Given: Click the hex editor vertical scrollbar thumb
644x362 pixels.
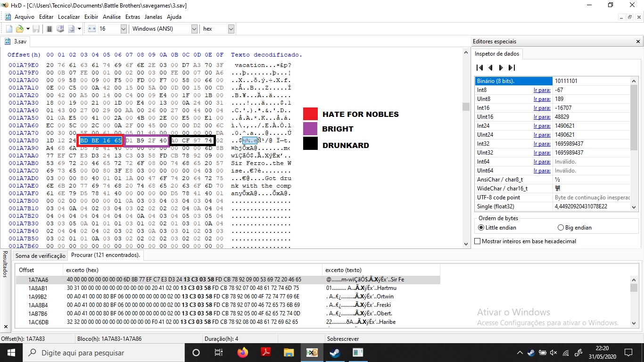Looking at the screenshot, I should [466, 107].
